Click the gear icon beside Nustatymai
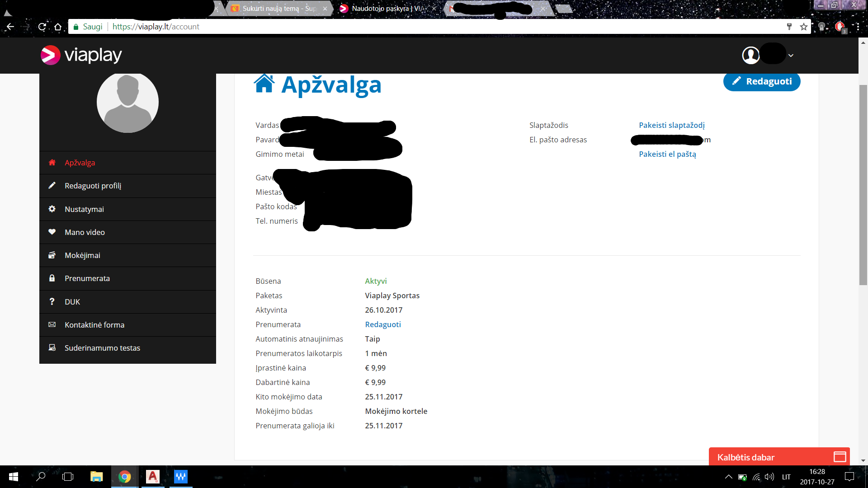The image size is (868, 488). coord(52,209)
